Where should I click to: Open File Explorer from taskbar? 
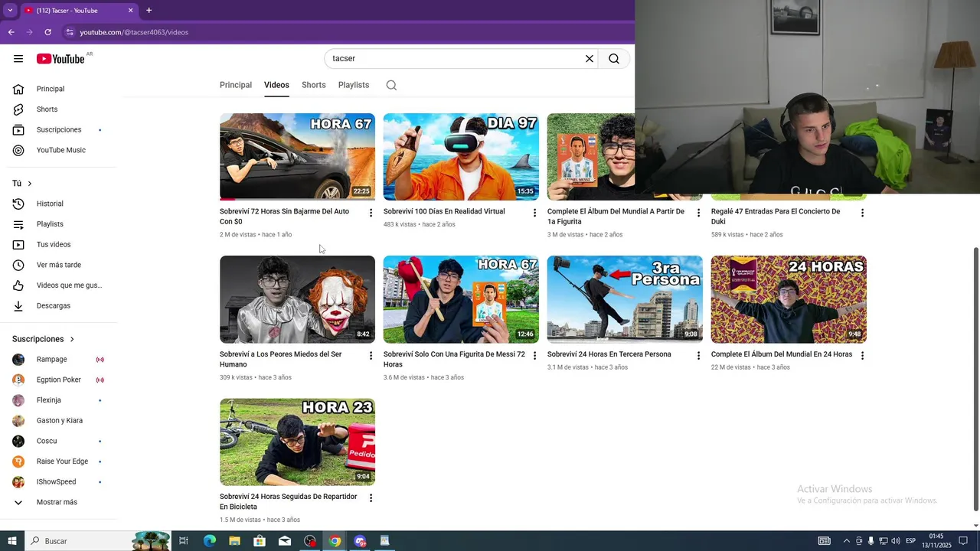tap(234, 541)
